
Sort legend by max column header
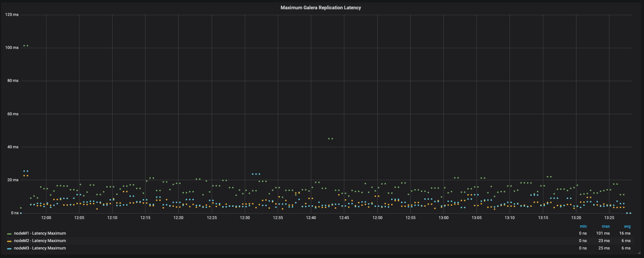[x=606, y=226]
